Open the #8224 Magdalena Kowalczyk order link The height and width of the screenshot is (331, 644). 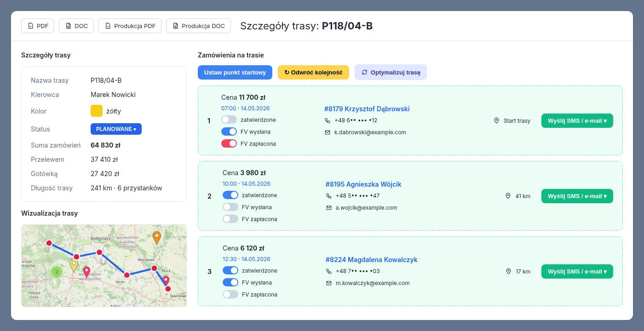[x=372, y=260]
